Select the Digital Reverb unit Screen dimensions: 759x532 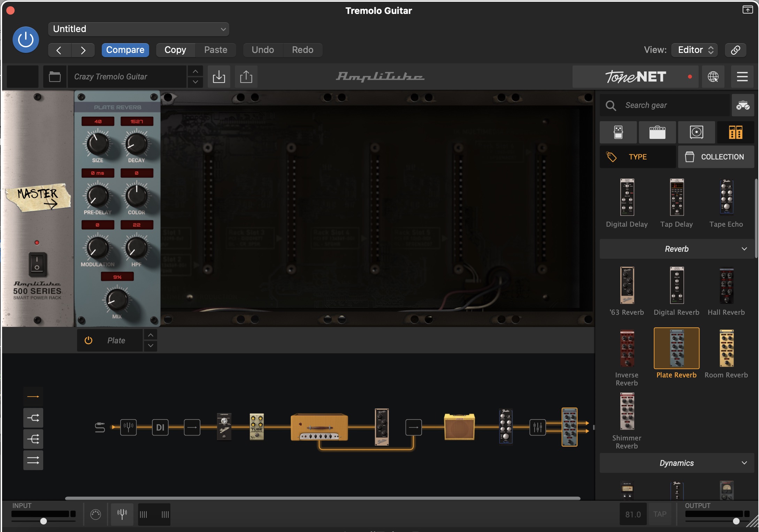[677, 291]
